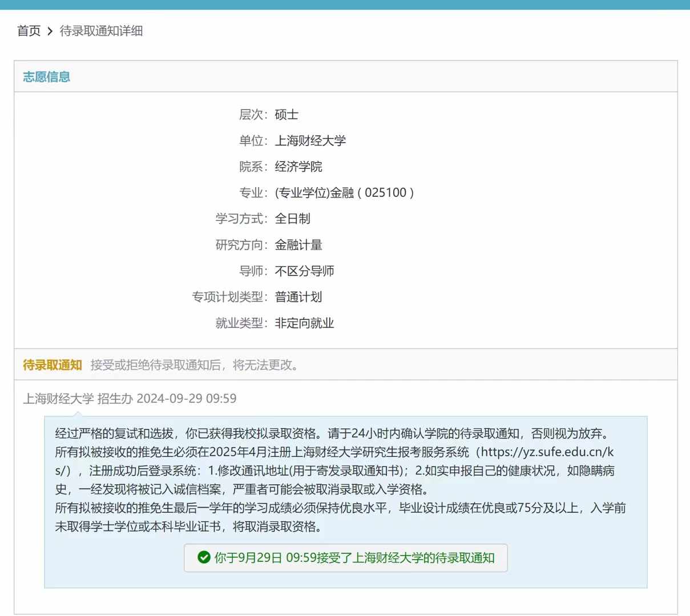
Task: Click the 就业类型 field label
Action: click(241, 323)
